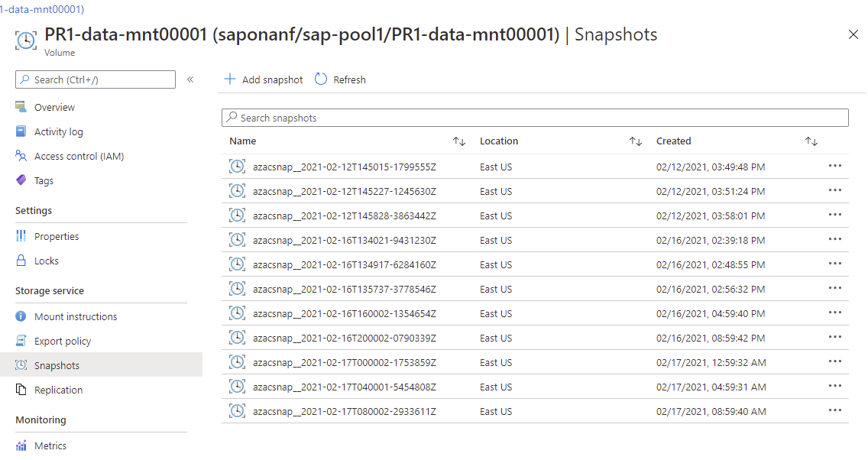868x460 pixels.
Task: Click the Tags icon in sidebar
Action: click(x=21, y=180)
